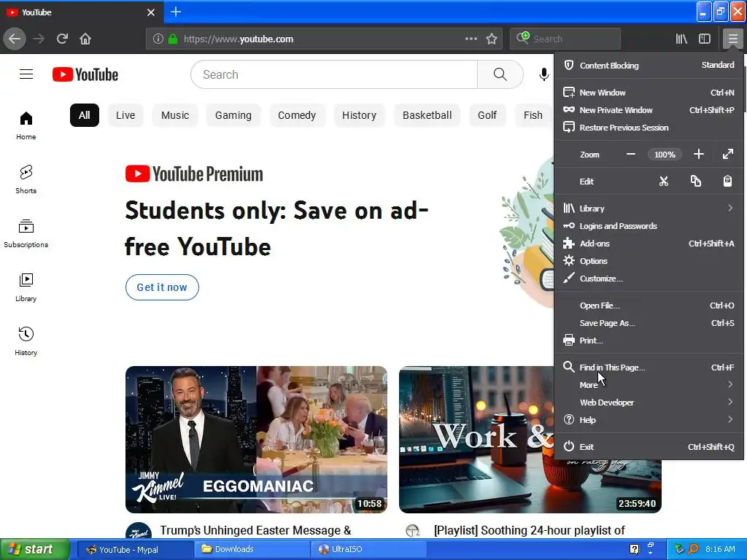Select the Gaming filter chip
Screen dimensions: 747x560
(x=233, y=115)
